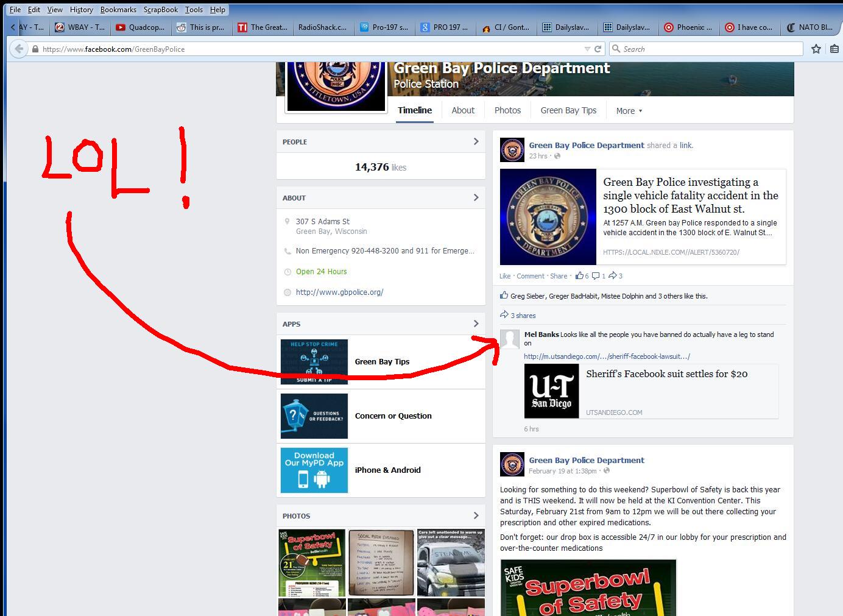Like the fatality accident post
Image resolution: width=843 pixels, height=616 pixels.
(x=505, y=276)
